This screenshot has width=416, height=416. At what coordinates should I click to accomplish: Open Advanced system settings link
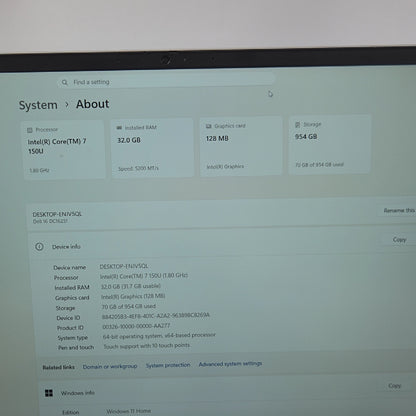230,364
